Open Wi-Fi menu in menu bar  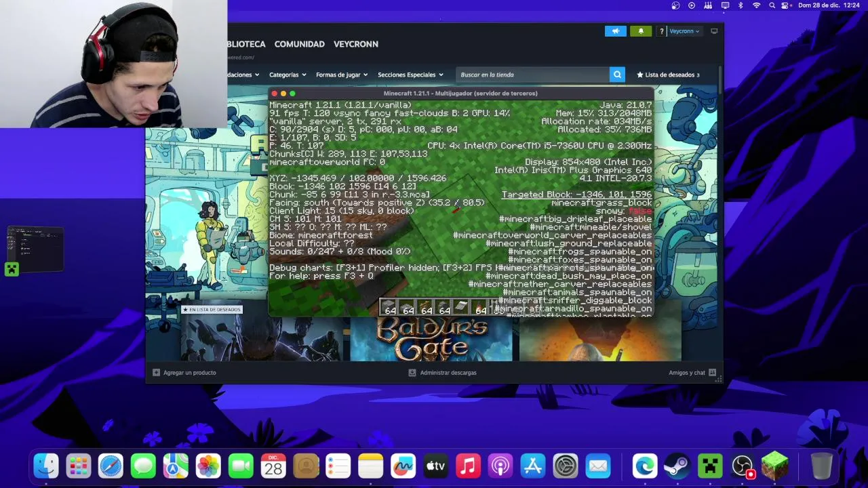(757, 5)
